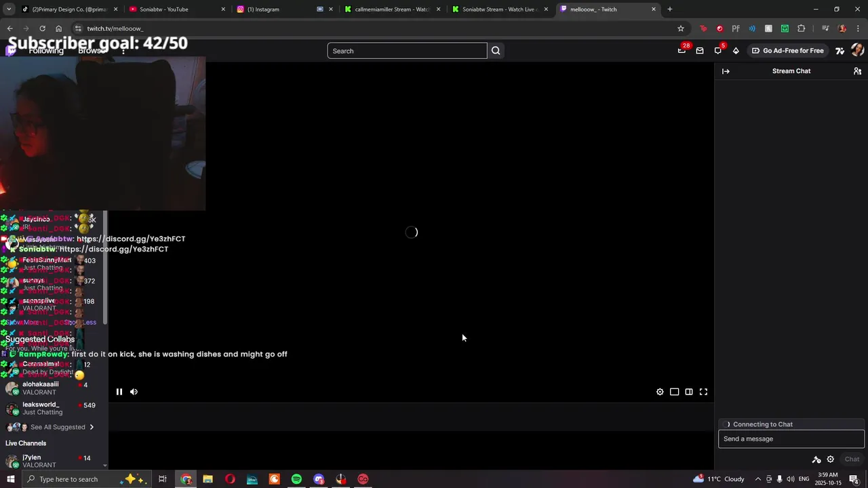Switch to the Primary Design Co. tab
Viewport: 868px width, 488px height.
(70, 9)
